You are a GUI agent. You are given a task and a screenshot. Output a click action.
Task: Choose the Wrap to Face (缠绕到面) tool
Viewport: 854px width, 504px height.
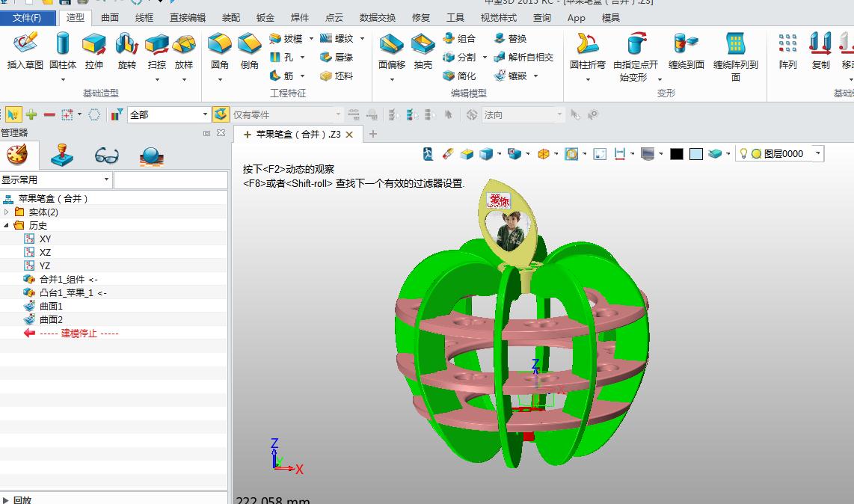(x=686, y=51)
